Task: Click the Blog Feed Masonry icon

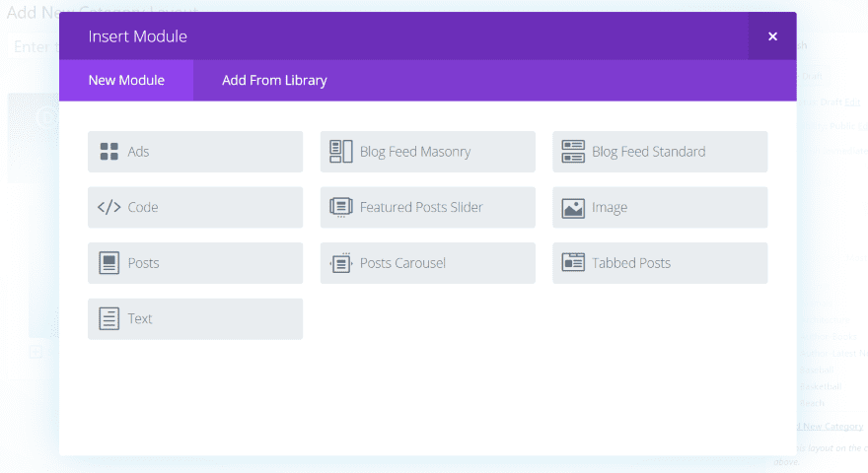Action: 341,152
